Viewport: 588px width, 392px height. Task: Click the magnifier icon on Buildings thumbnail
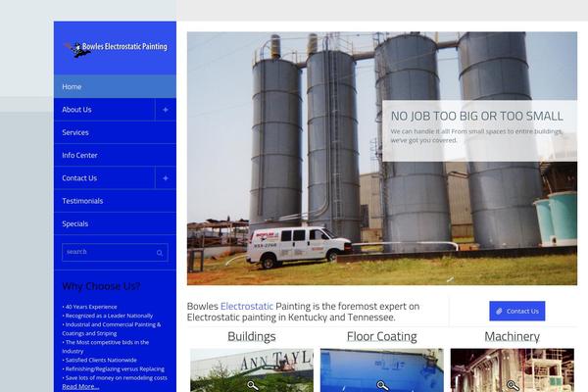(253, 385)
